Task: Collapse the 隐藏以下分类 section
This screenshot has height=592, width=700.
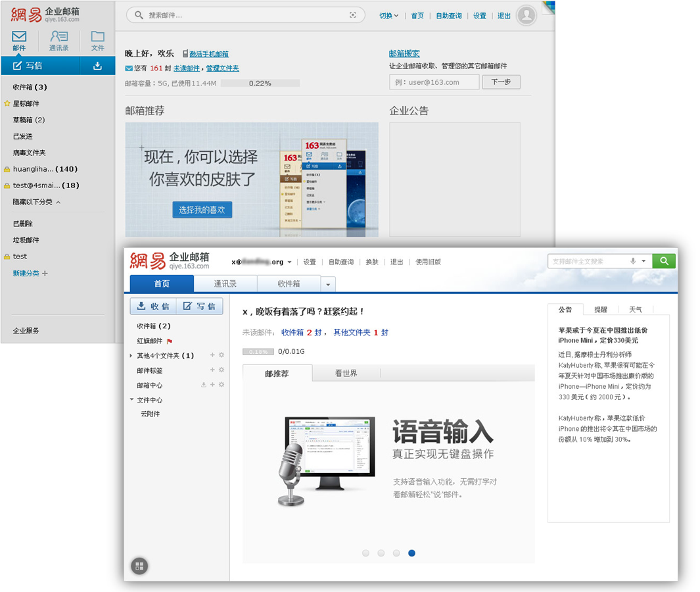Action: pyautogui.click(x=36, y=202)
